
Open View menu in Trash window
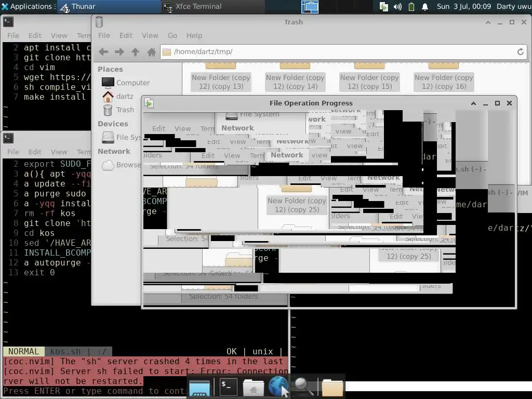150,36
